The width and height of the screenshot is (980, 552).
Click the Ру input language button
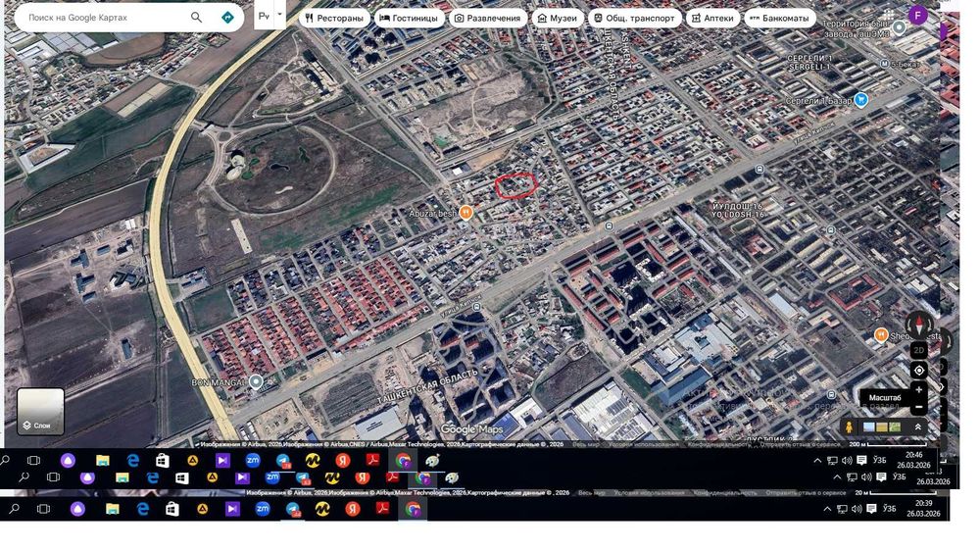coord(264,16)
